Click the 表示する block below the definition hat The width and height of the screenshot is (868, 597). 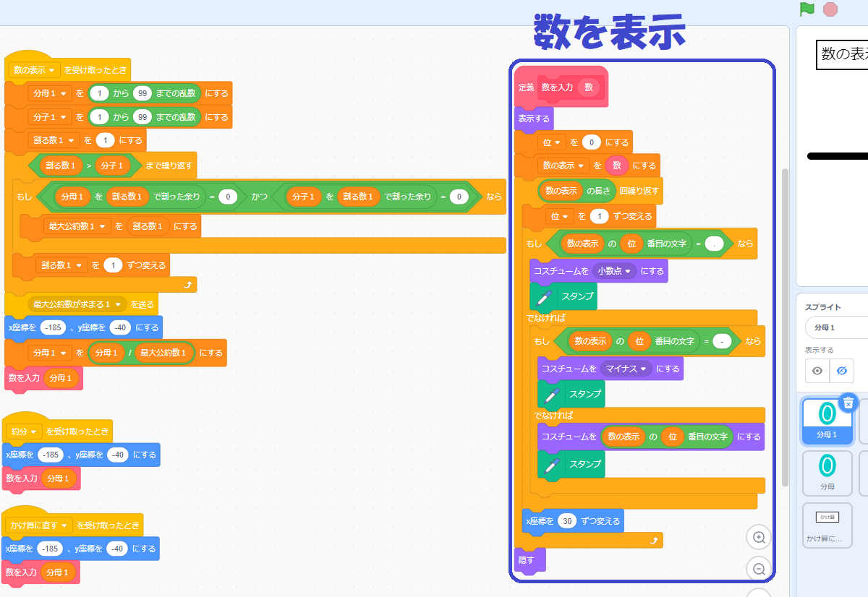pos(533,119)
